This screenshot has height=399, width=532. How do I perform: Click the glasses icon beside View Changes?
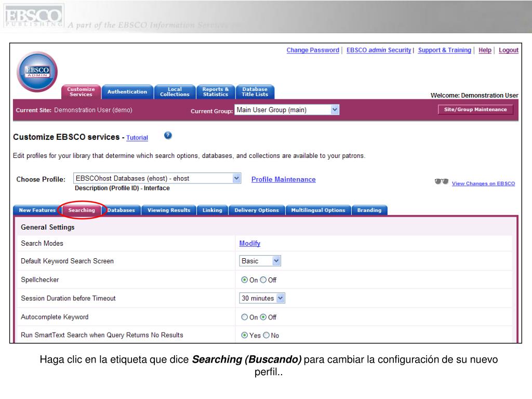pos(442,181)
